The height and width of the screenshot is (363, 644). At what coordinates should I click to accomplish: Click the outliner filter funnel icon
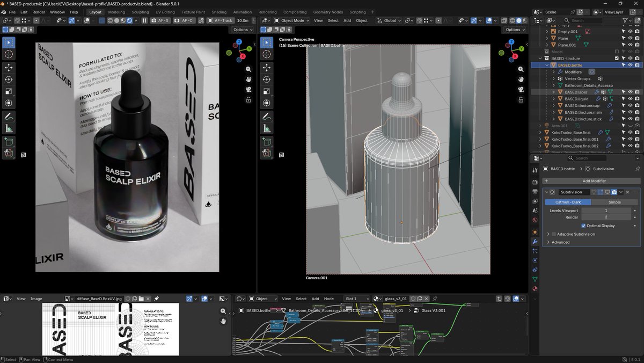click(x=625, y=20)
